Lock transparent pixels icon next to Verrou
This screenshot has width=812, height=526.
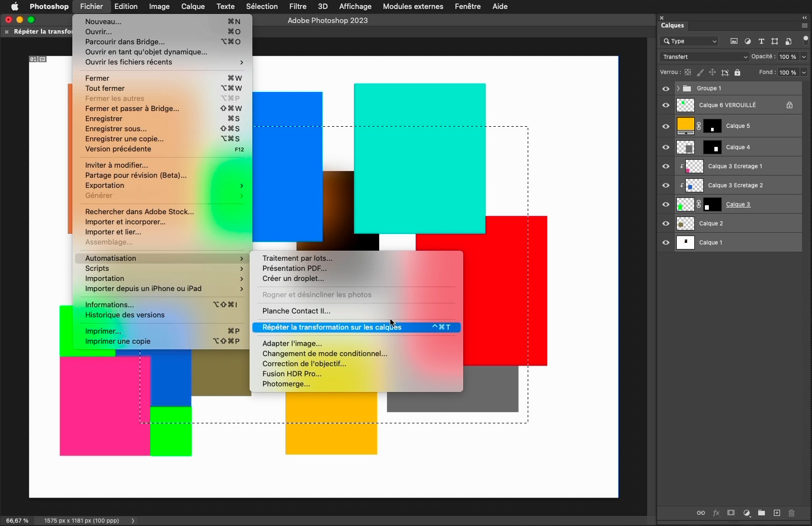pos(688,72)
